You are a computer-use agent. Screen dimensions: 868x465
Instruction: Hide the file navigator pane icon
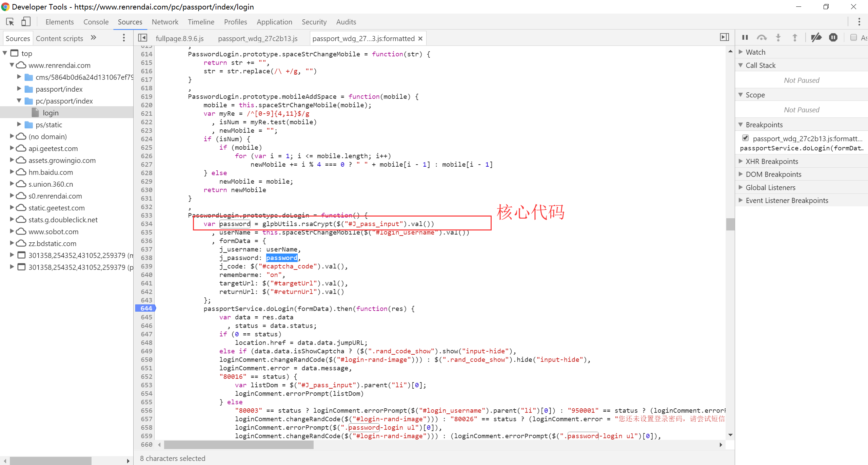(143, 38)
